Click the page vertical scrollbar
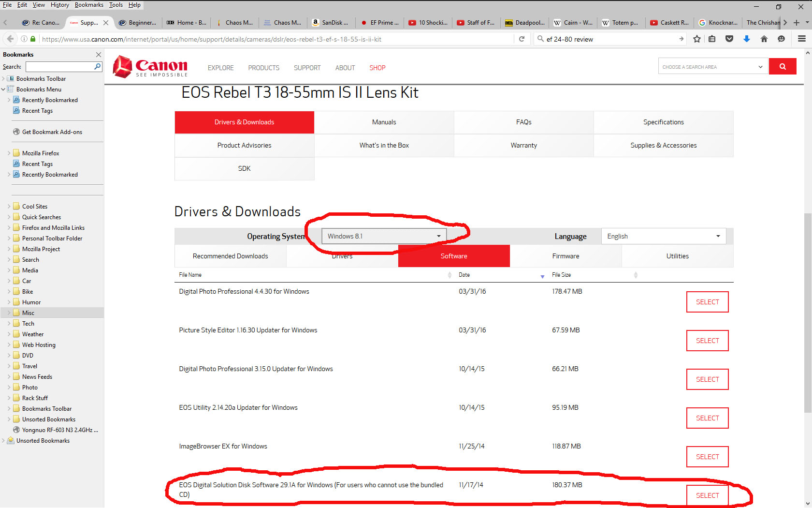This screenshot has height=508, width=812. pos(808,312)
